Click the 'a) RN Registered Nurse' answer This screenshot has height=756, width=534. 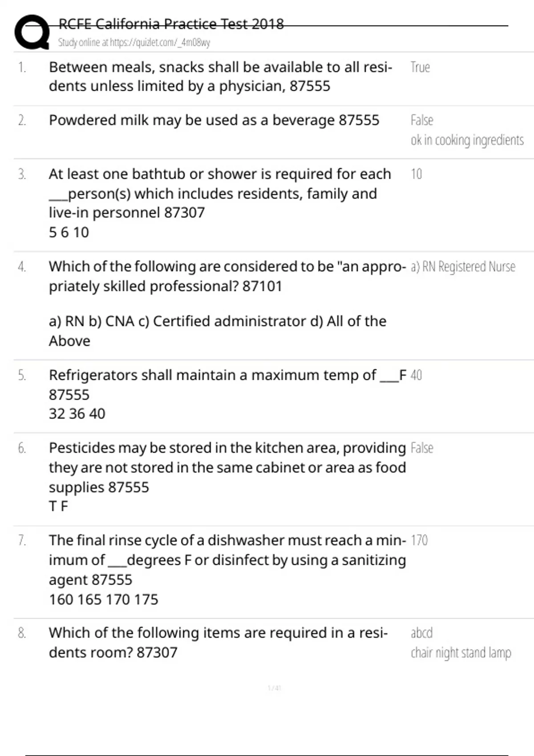coord(463,267)
